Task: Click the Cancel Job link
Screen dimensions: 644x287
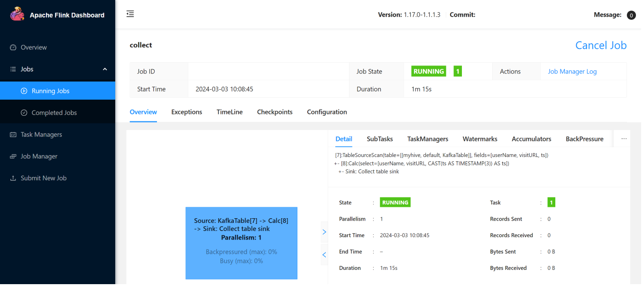Action: point(601,46)
